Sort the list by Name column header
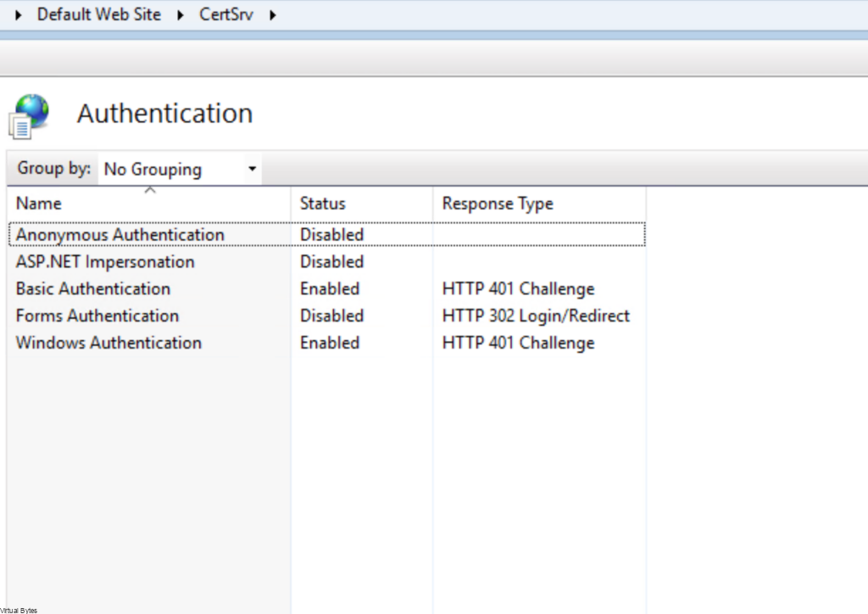Image resolution: width=868 pixels, height=614 pixels. [39, 204]
